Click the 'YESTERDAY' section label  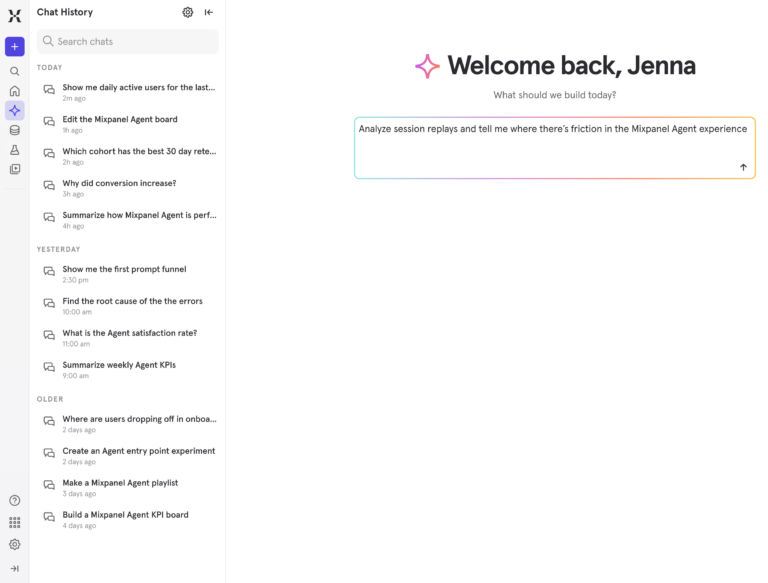click(58, 249)
